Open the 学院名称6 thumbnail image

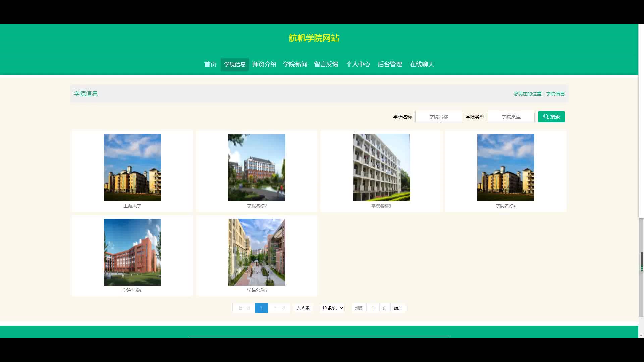257,252
